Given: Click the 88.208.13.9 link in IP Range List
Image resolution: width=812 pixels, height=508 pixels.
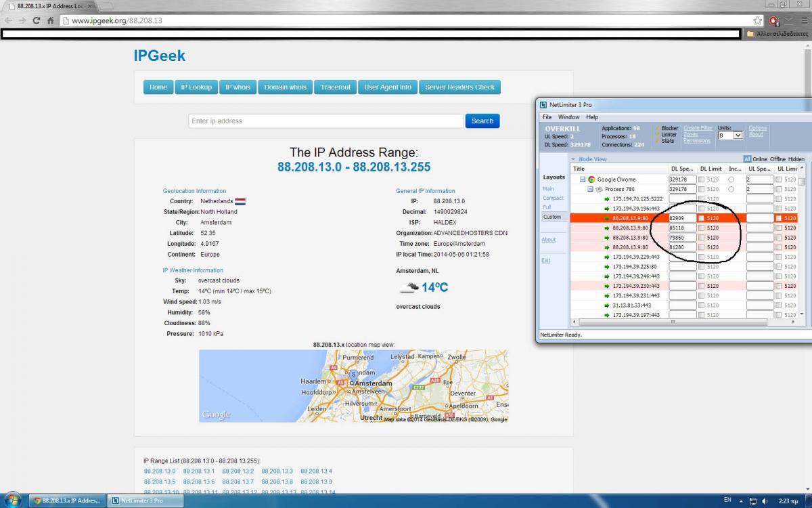Looking at the screenshot, I should click(316, 482).
